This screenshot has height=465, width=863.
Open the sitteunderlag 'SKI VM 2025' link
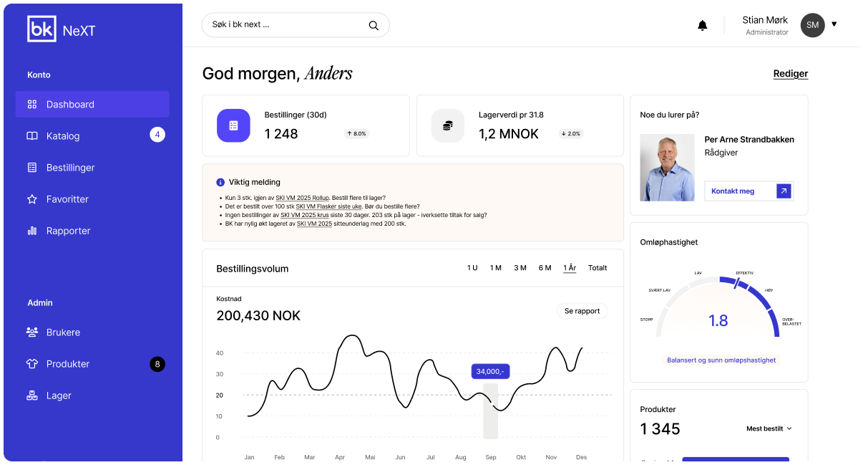[314, 224]
